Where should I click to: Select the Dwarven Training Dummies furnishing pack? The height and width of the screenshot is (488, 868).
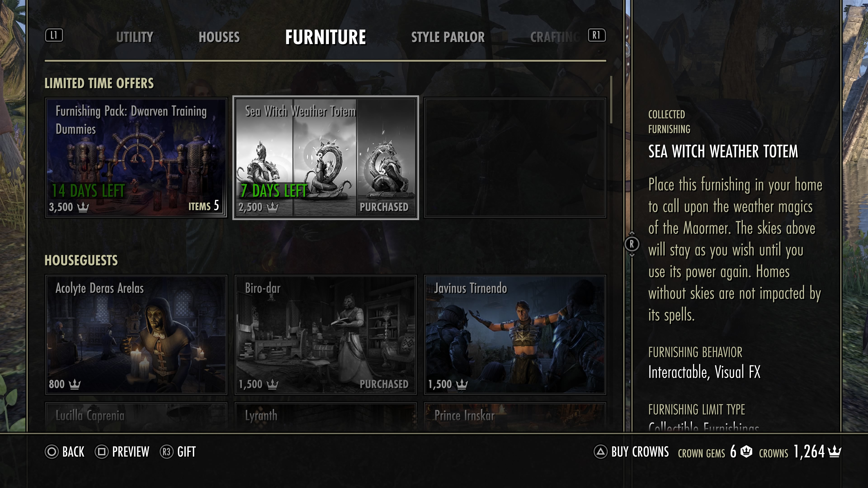pyautogui.click(x=136, y=158)
